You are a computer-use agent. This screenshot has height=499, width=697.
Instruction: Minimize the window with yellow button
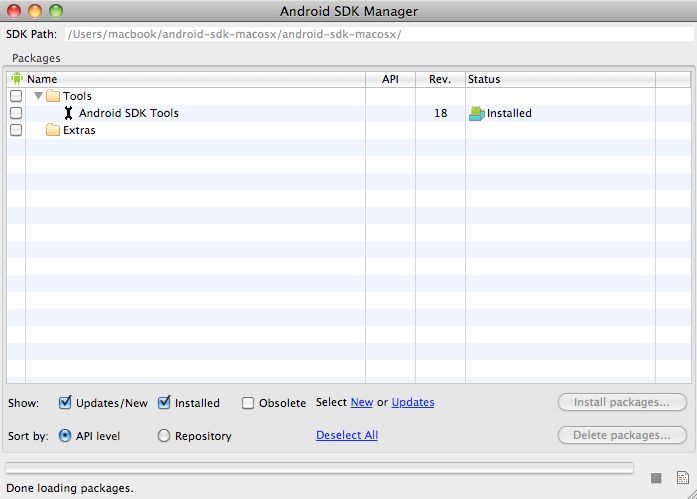point(35,11)
